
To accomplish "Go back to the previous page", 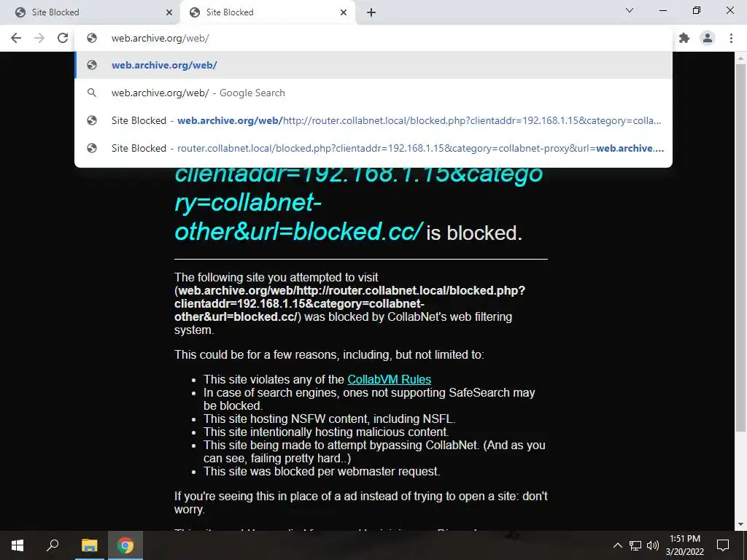I will (x=16, y=38).
